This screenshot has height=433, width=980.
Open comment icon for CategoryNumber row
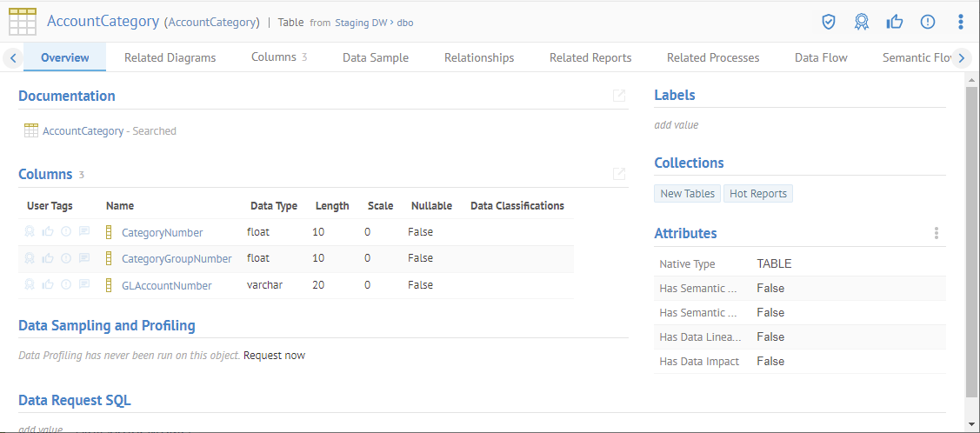pos(84,232)
